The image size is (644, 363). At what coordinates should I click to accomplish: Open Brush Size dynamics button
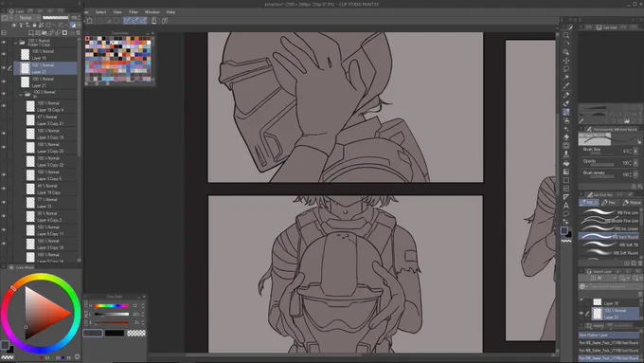click(635, 152)
